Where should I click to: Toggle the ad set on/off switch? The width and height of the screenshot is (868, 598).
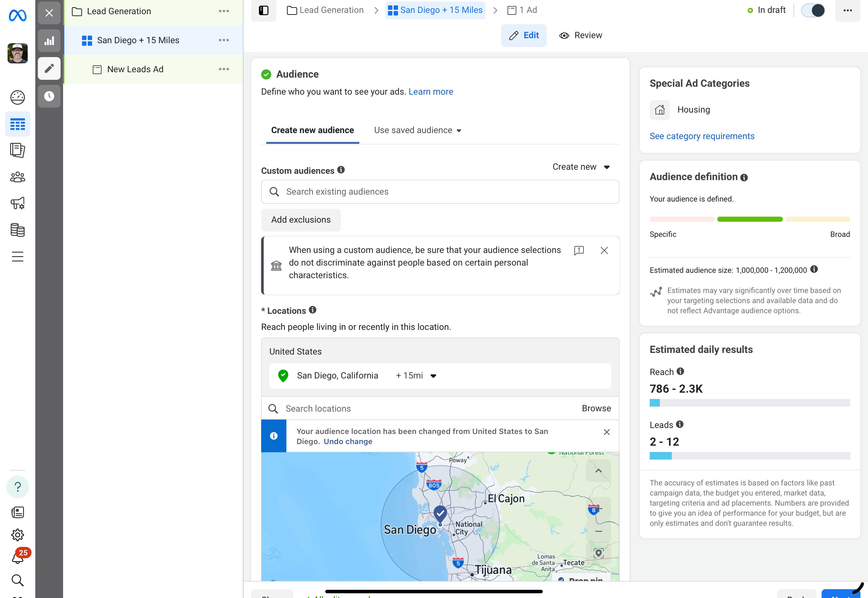click(812, 10)
